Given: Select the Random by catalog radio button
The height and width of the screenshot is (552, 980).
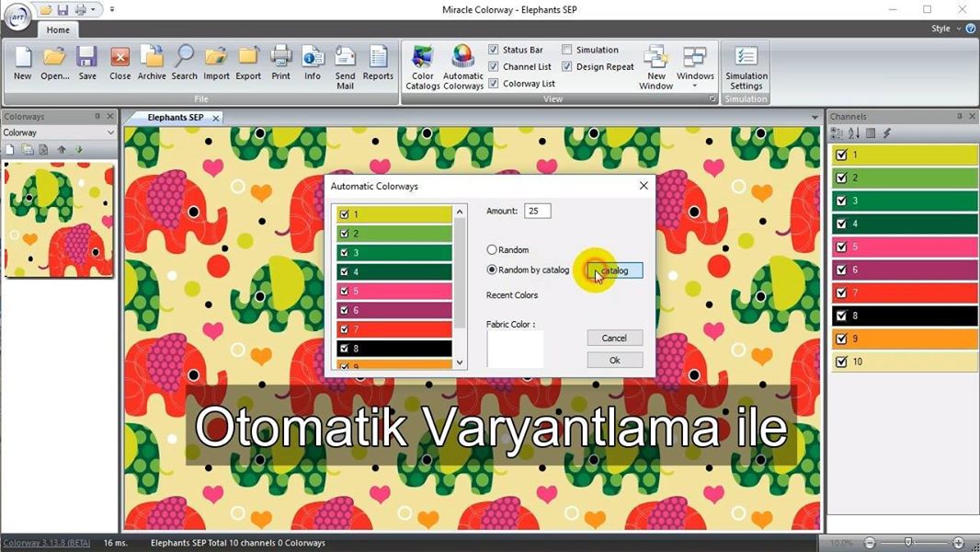Looking at the screenshot, I should (492, 270).
